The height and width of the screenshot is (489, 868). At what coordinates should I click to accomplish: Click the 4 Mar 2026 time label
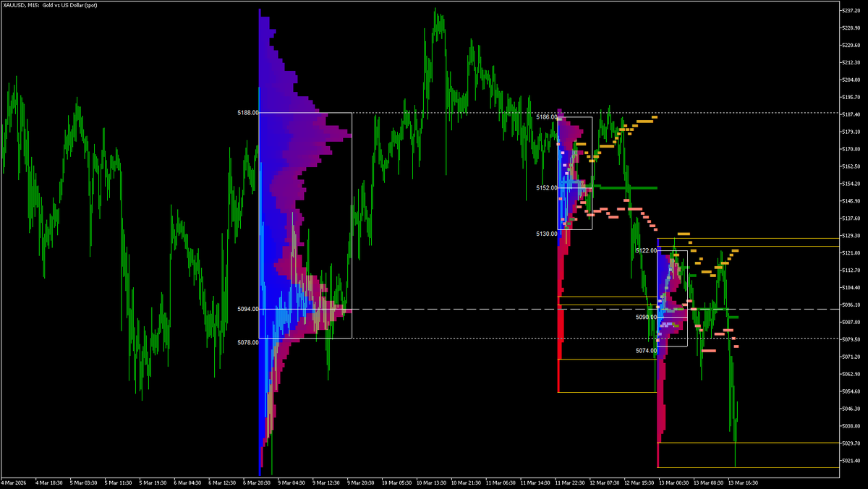pos(13,482)
